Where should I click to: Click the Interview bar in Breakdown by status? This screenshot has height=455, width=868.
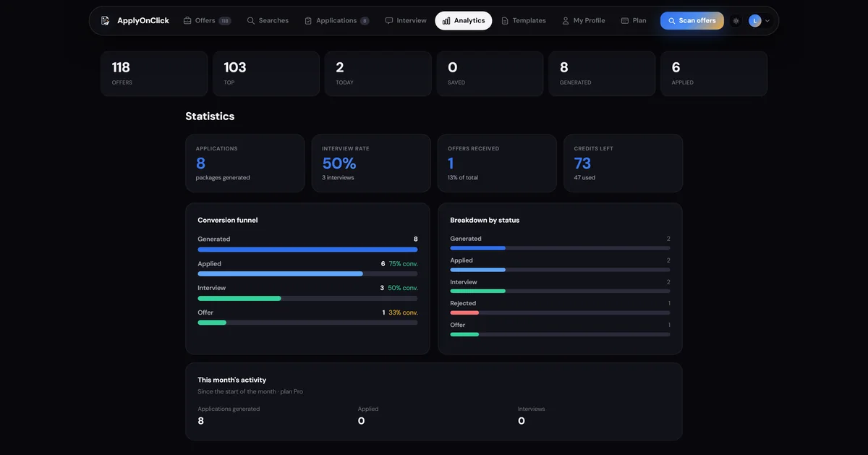tap(560, 291)
